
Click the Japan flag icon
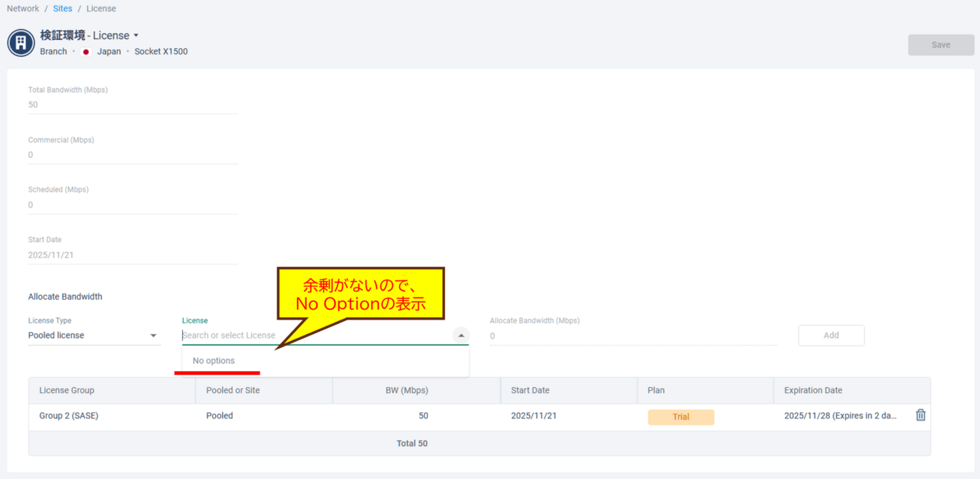click(87, 52)
